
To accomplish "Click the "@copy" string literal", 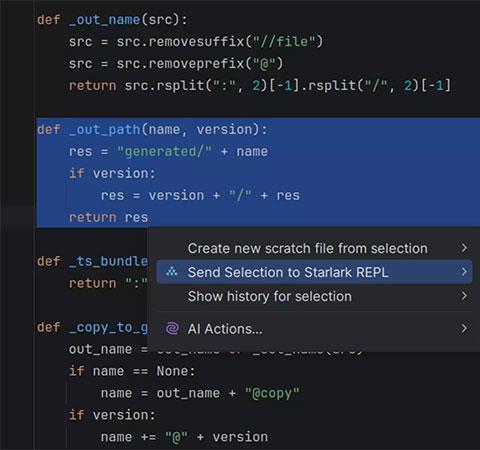I will click(272, 393).
